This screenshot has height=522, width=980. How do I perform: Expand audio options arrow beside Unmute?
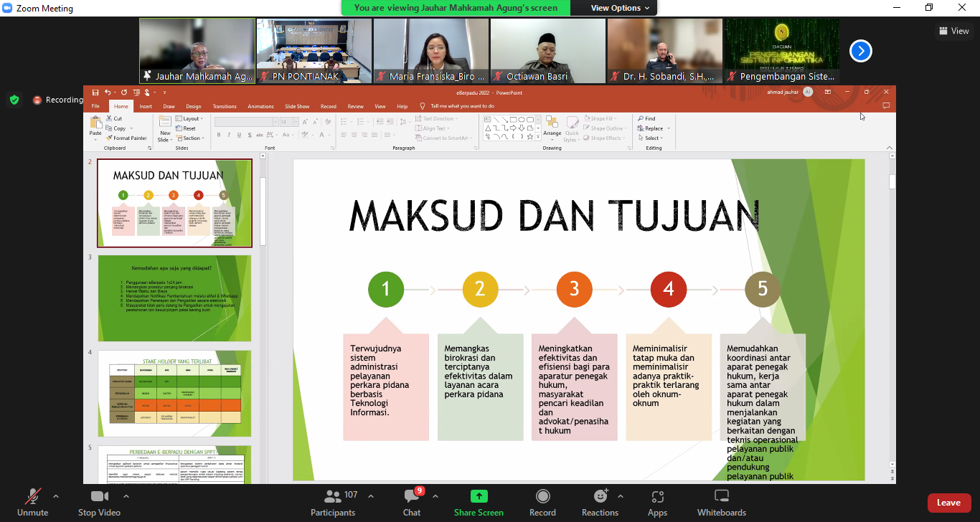click(56, 496)
